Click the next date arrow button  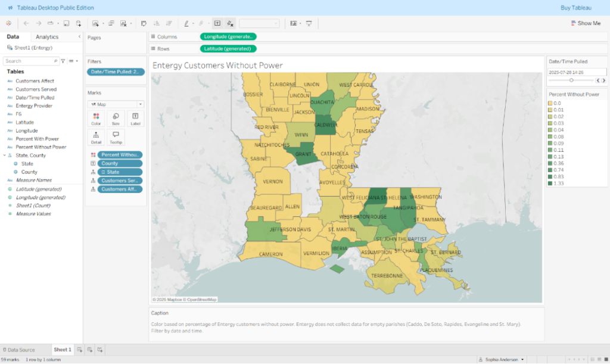pos(604,80)
